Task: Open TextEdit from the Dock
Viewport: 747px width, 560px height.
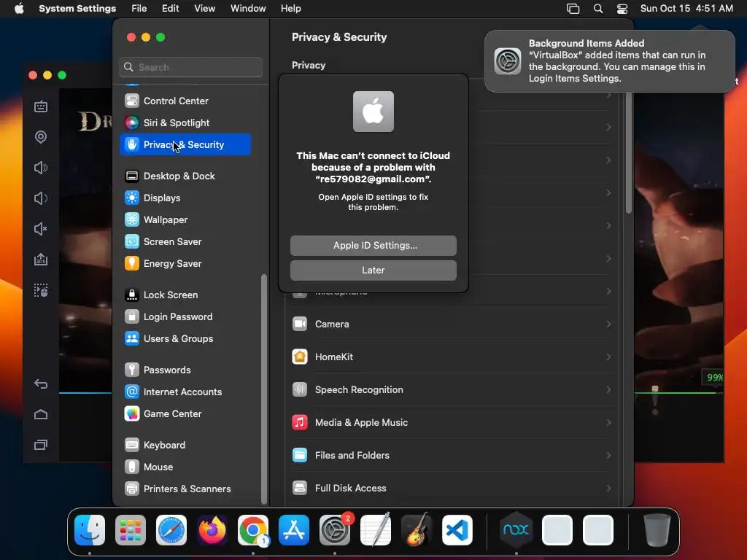Action: tap(376, 530)
